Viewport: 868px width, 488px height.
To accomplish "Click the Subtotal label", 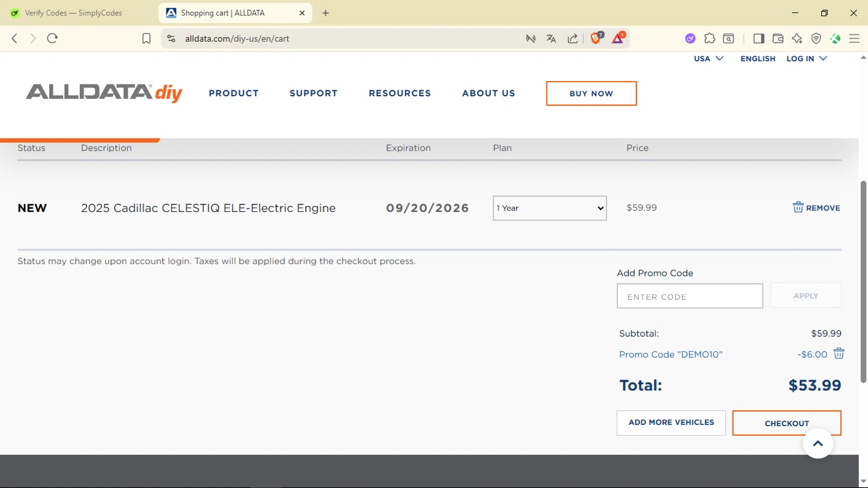I will [639, 333].
